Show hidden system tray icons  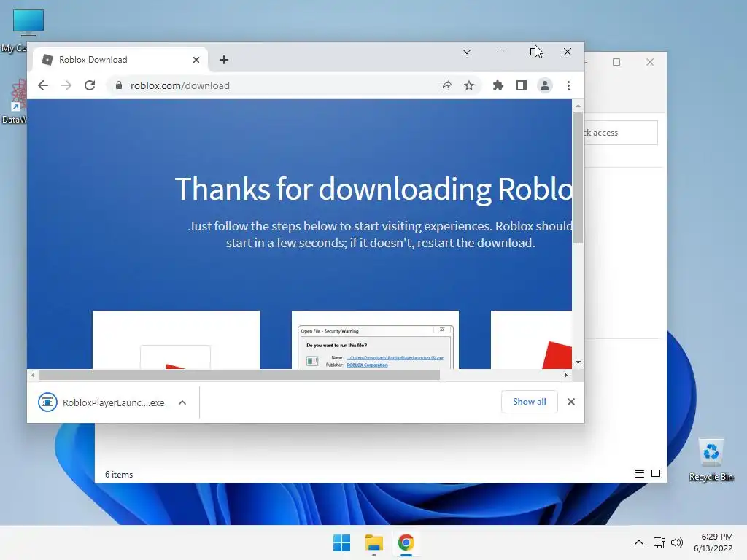click(639, 542)
